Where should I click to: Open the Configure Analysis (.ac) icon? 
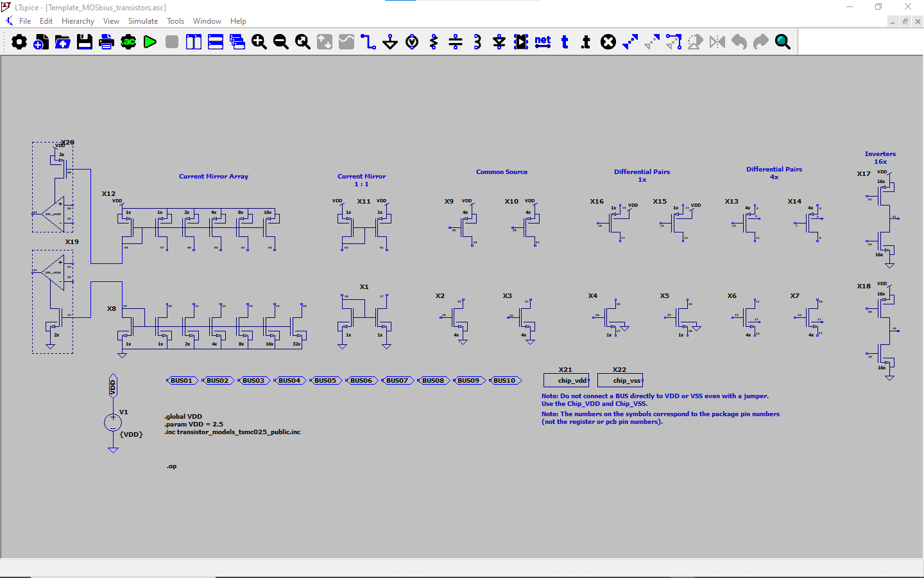click(128, 42)
